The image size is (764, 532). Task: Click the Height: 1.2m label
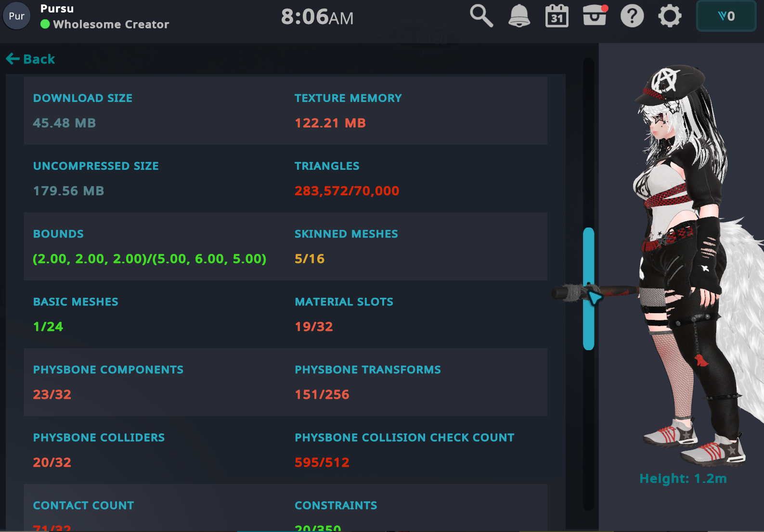[x=683, y=479]
